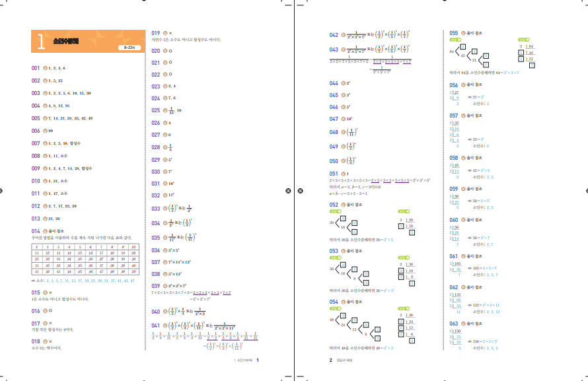Click the answer icon beside problem 001
The image size is (588, 381).
click(45, 68)
